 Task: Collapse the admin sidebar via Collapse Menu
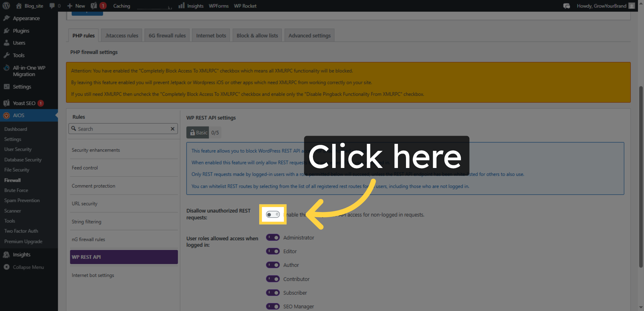tap(28, 267)
